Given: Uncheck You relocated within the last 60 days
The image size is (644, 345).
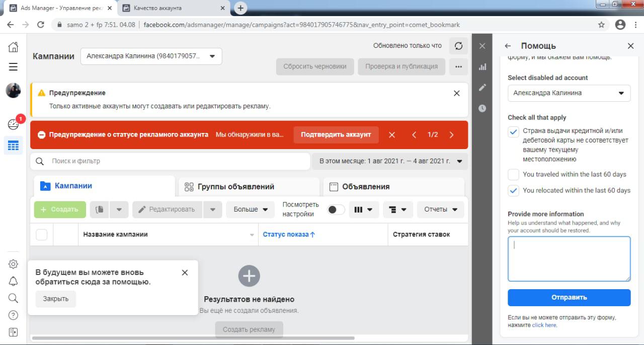Looking at the screenshot, I should (513, 190).
